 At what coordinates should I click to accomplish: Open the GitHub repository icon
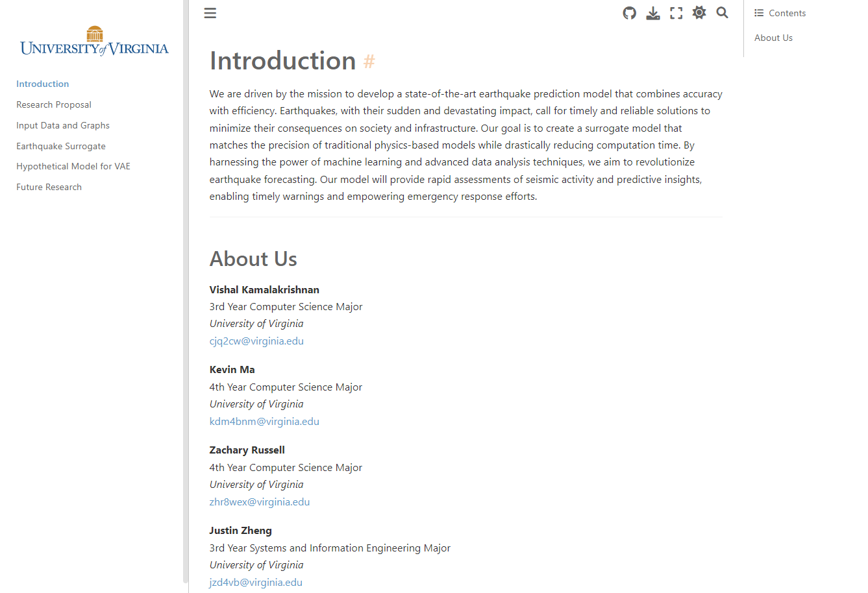pyautogui.click(x=629, y=13)
